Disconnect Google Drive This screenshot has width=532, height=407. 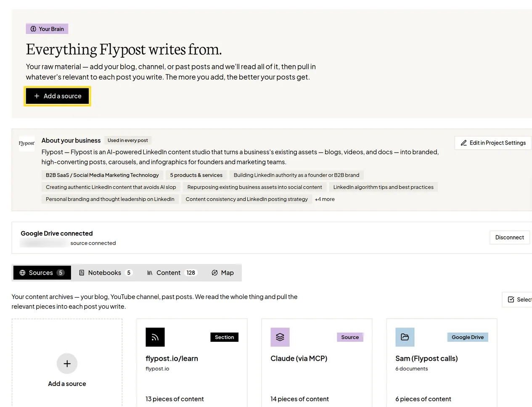pyautogui.click(x=509, y=238)
